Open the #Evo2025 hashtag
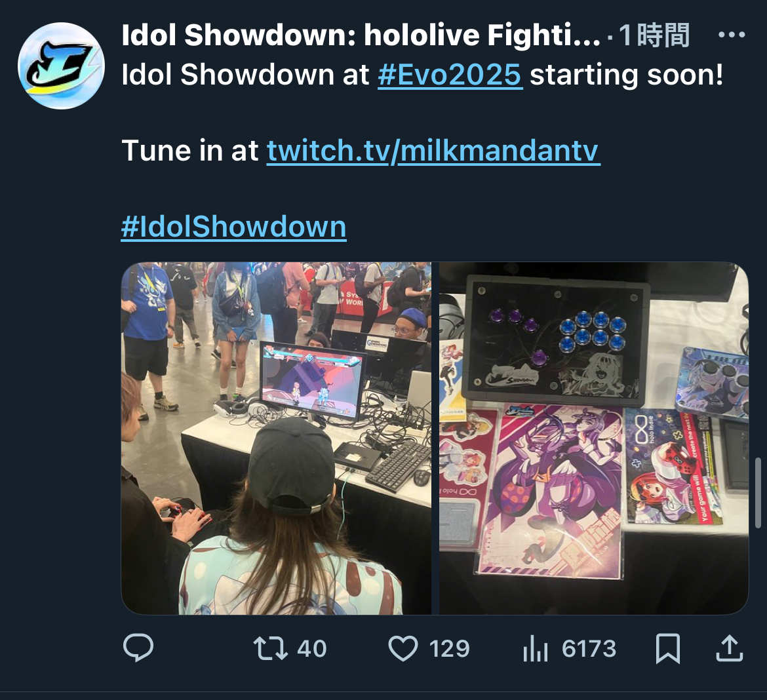Screen dimensions: 767x700 450,75
